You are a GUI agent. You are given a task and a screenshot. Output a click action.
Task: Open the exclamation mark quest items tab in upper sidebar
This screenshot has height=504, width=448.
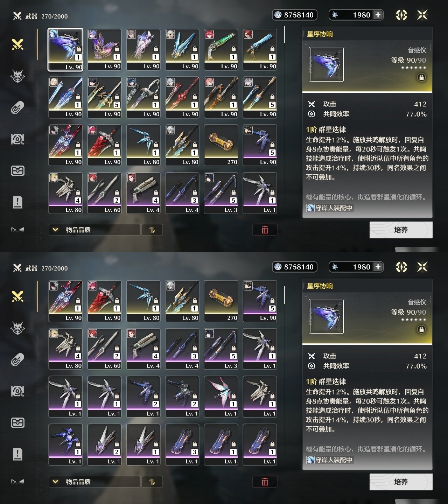pos(17,202)
